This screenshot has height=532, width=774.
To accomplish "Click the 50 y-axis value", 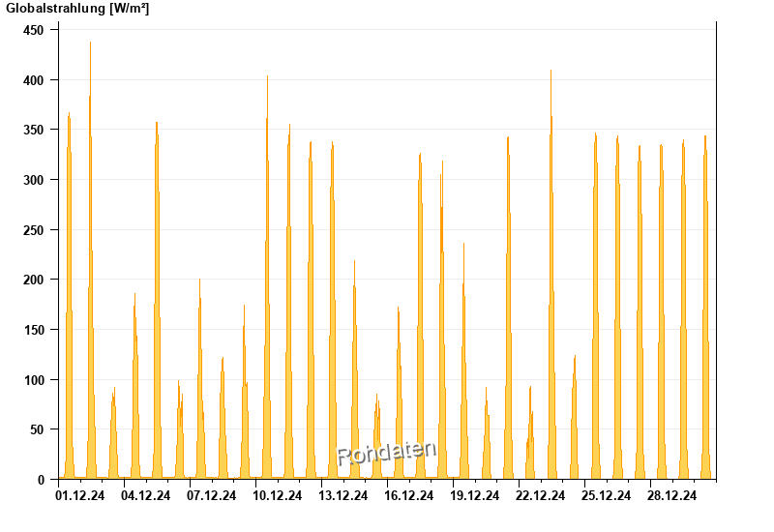I will pyautogui.click(x=37, y=429).
